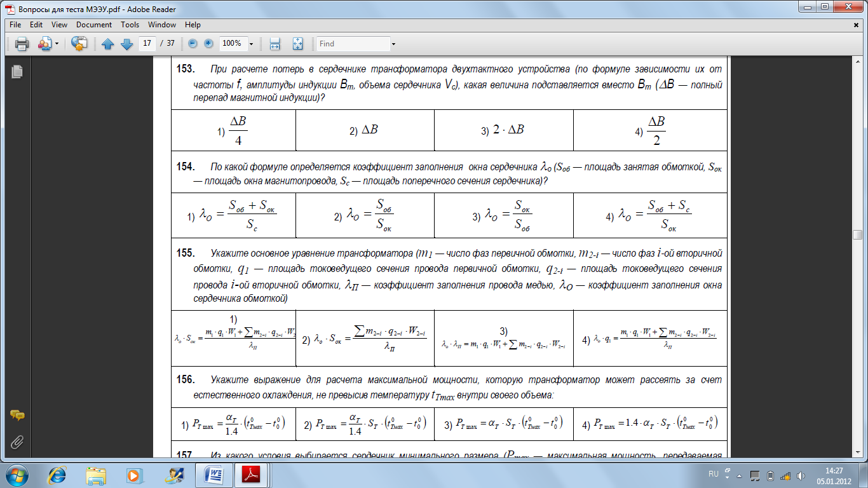Open the View menu
868x488 pixels.
pyautogui.click(x=59, y=25)
